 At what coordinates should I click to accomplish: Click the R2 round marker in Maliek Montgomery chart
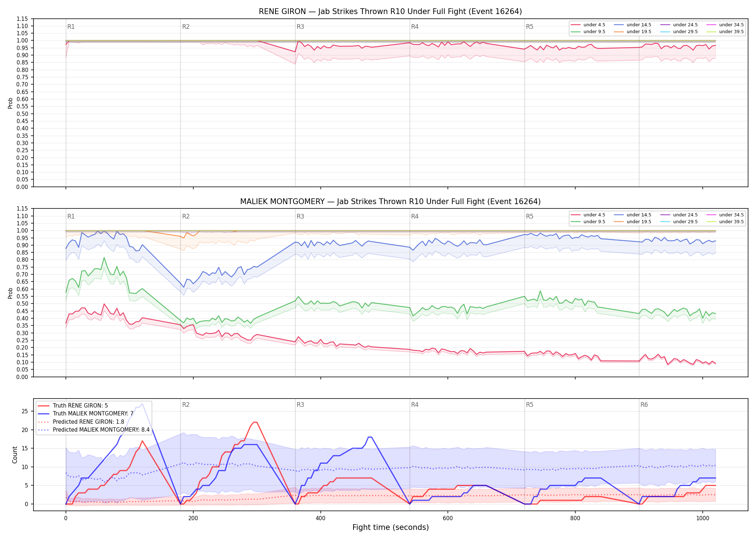(186, 216)
